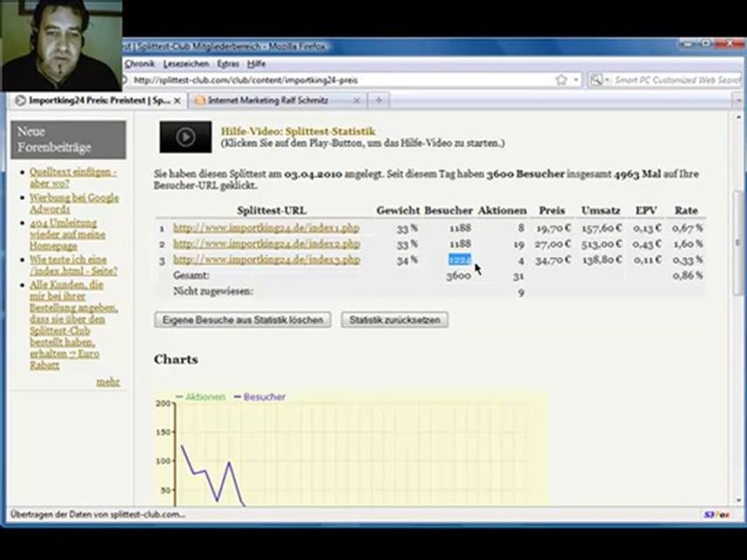This screenshot has height=560, width=747.
Task: Click the Importking24 tab favicon
Action: 20,100
